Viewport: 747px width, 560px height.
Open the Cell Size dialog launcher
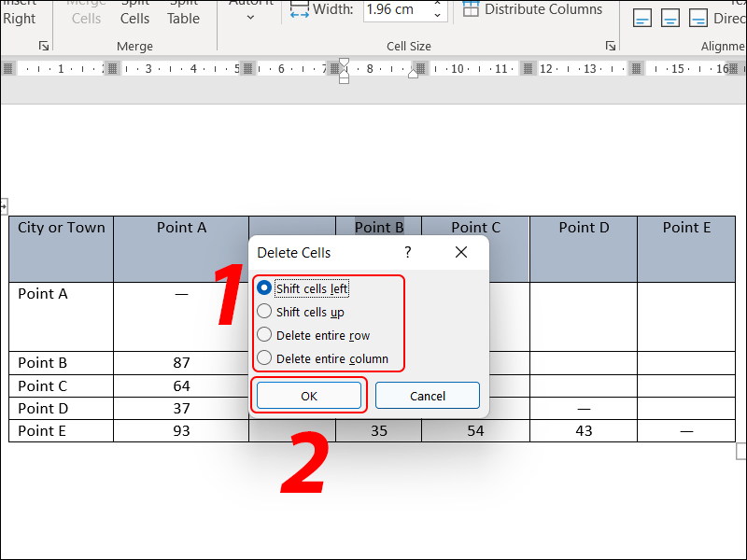click(x=611, y=46)
